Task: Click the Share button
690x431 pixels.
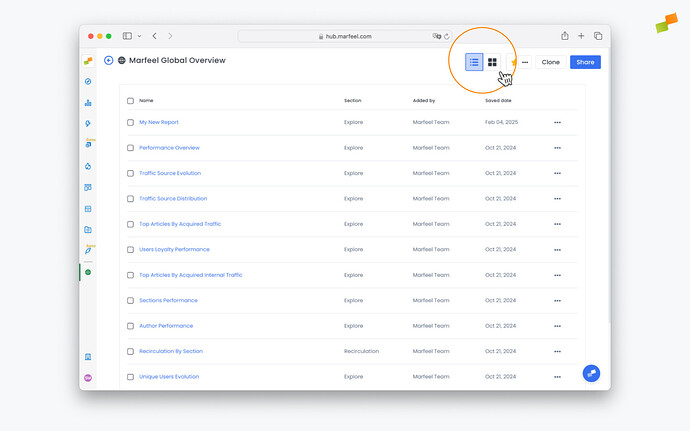Action: click(x=585, y=62)
